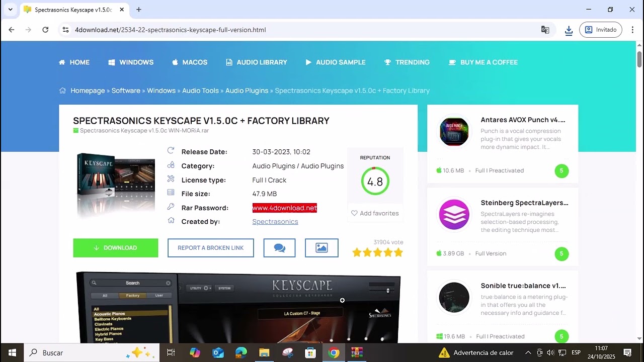Click the green DOWNLOAD button
The image size is (644, 362).
click(116, 248)
